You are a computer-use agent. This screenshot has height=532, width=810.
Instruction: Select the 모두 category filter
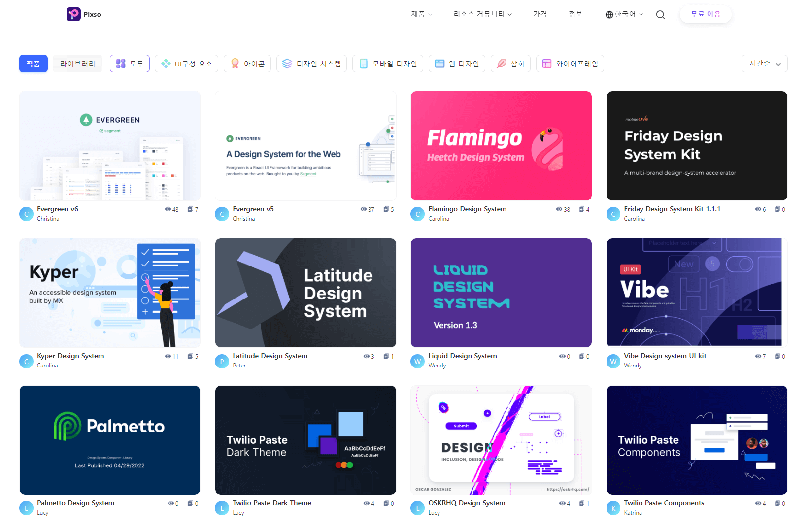(x=130, y=64)
